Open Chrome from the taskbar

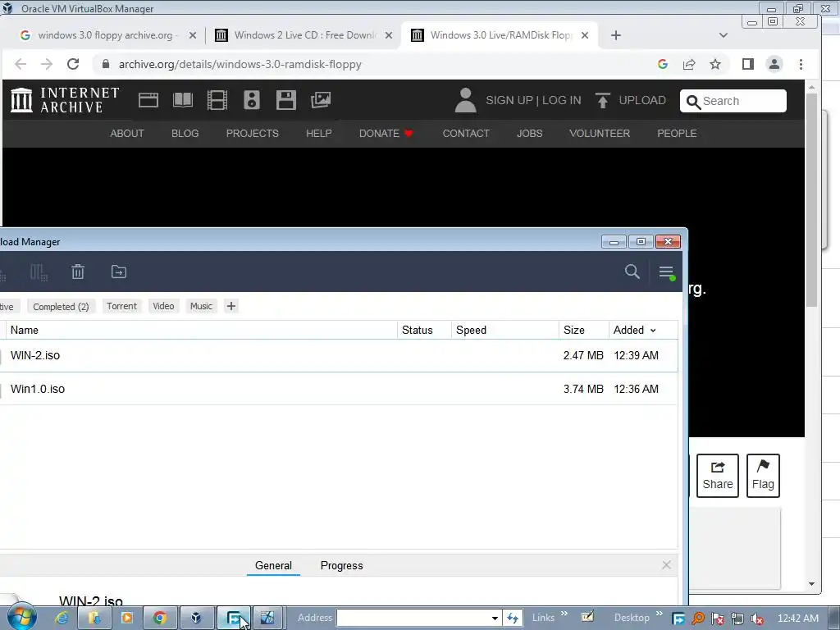160,619
